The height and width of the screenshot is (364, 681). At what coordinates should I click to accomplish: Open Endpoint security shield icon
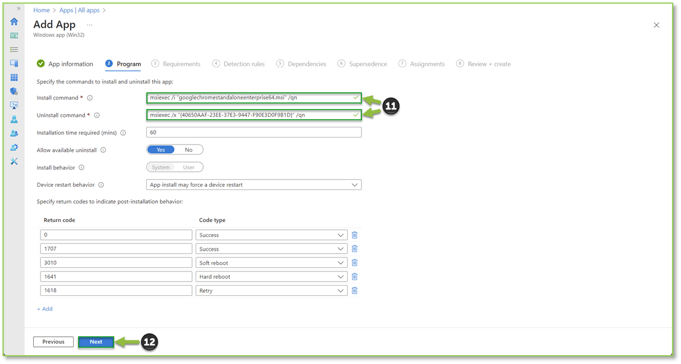pos(14,91)
